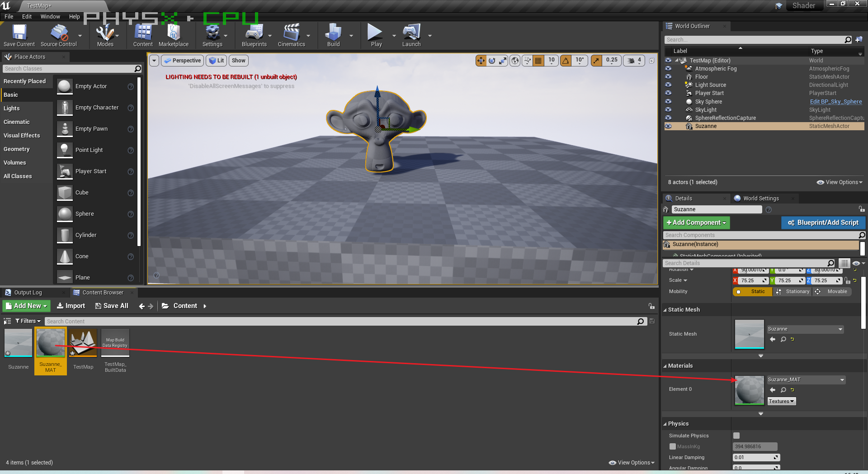This screenshot has height=474, width=868.
Task: Open the Edit menu
Action: point(27,17)
